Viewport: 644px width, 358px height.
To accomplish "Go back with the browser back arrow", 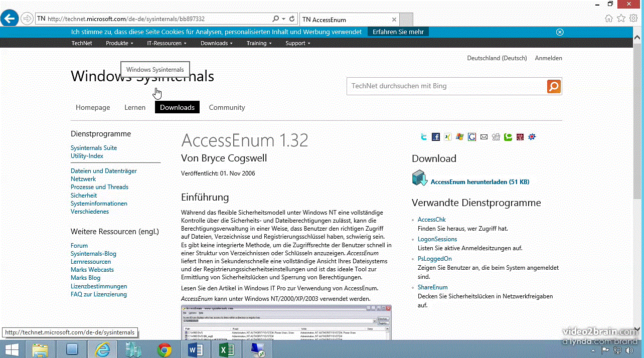I will [10, 19].
